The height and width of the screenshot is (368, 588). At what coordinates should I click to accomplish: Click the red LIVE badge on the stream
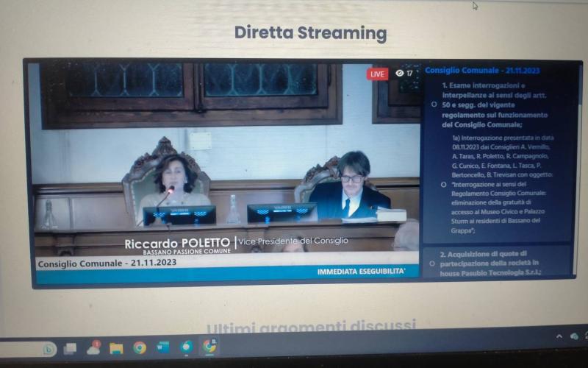click(x=377, y=74)
